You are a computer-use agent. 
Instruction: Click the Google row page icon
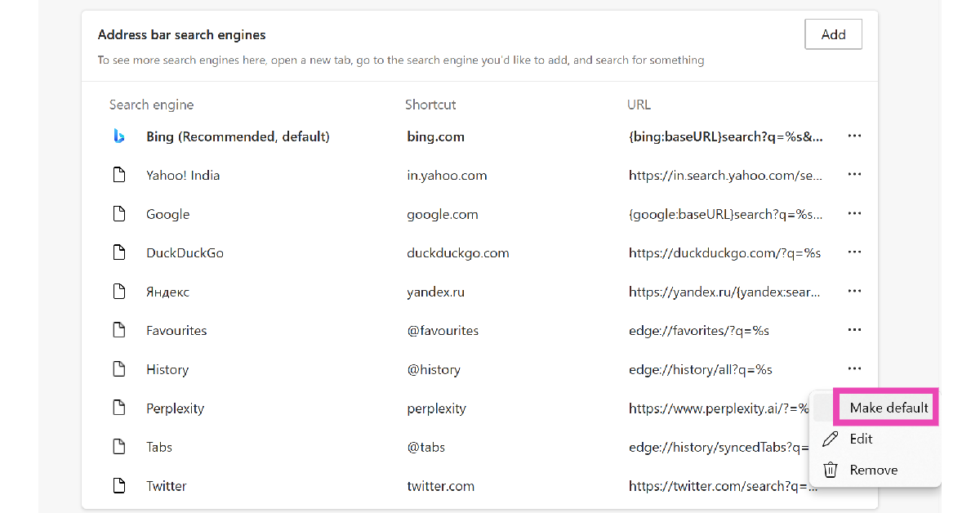pyautogui.click(x=119, y=214)
